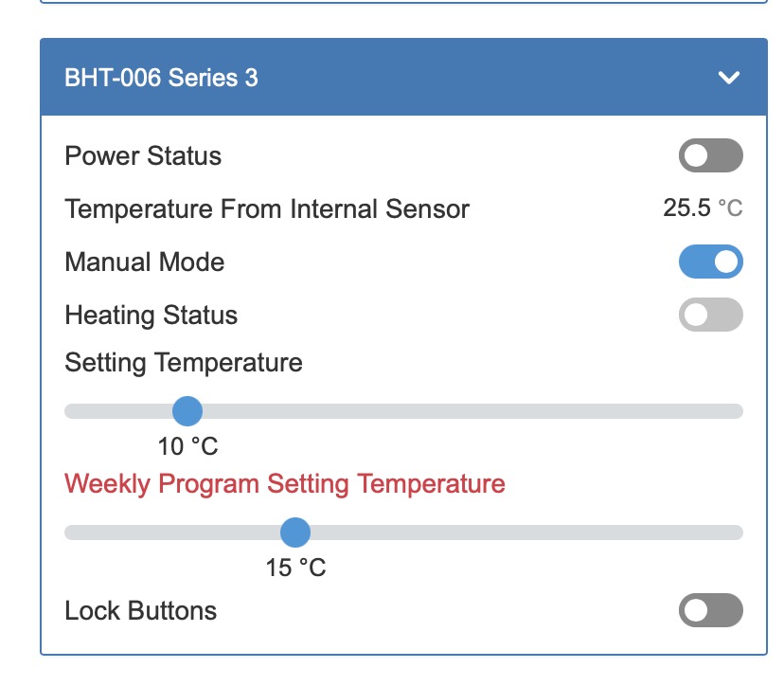Click the Setting Temperature heading
This screenshot has width=784, height=686.
coord(184,362)
